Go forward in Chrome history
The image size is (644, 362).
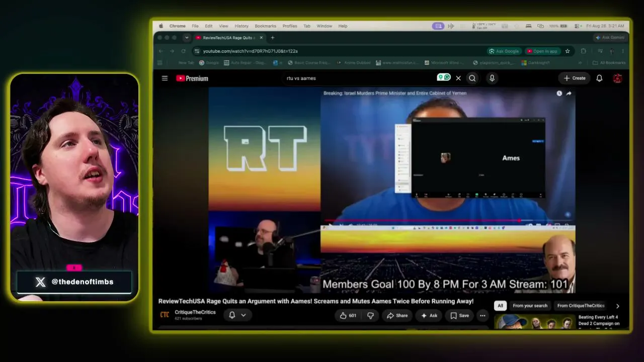pos(172,51)
